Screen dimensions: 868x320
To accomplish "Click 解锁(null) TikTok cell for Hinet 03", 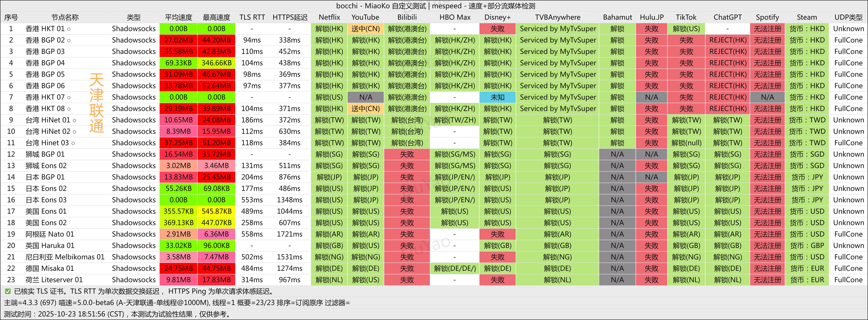I will [x=686, y=143].
